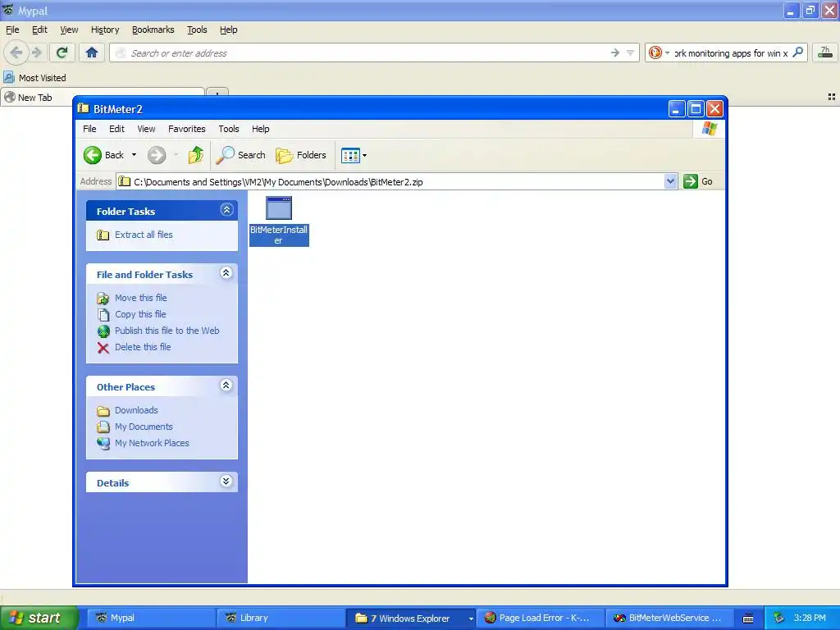Click the Up folder icon in Explorer toolbar

[195, 155]
